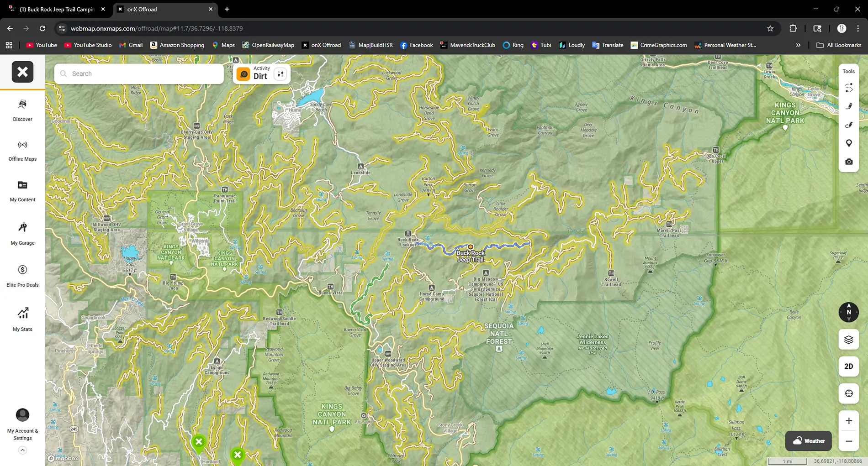Click the Big Stump Loop trailhead marker

click(x=173, y=277)
